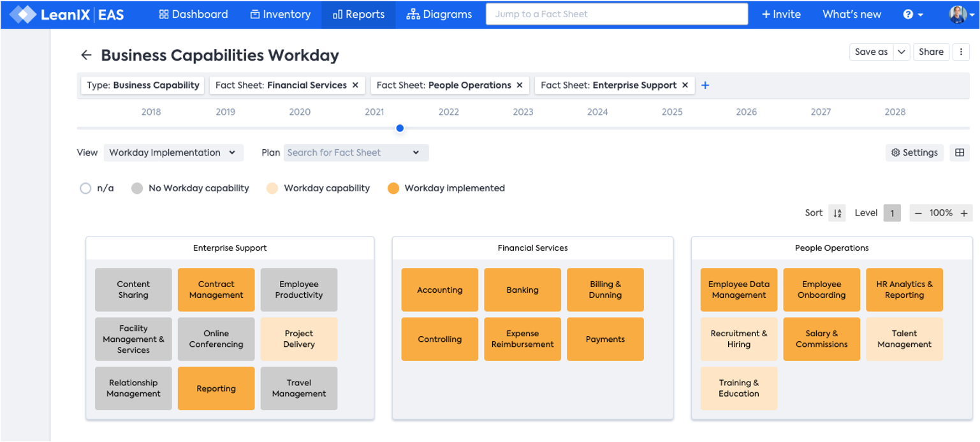Expand the Save as dropdown arrow

901,52
